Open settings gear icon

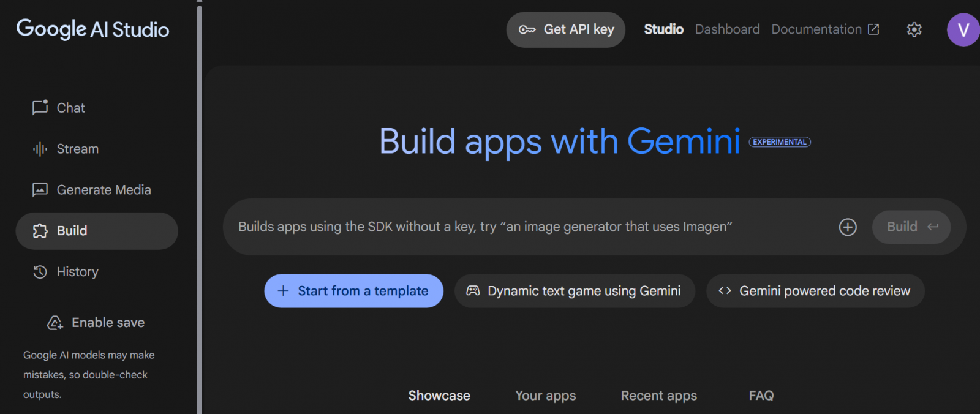tap(914, 29)
